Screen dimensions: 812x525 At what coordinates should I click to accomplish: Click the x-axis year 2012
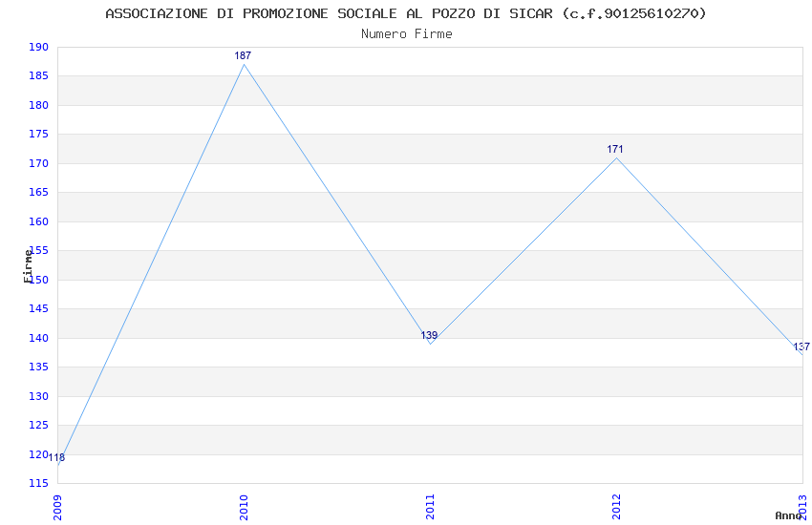(x=616, y=507)
